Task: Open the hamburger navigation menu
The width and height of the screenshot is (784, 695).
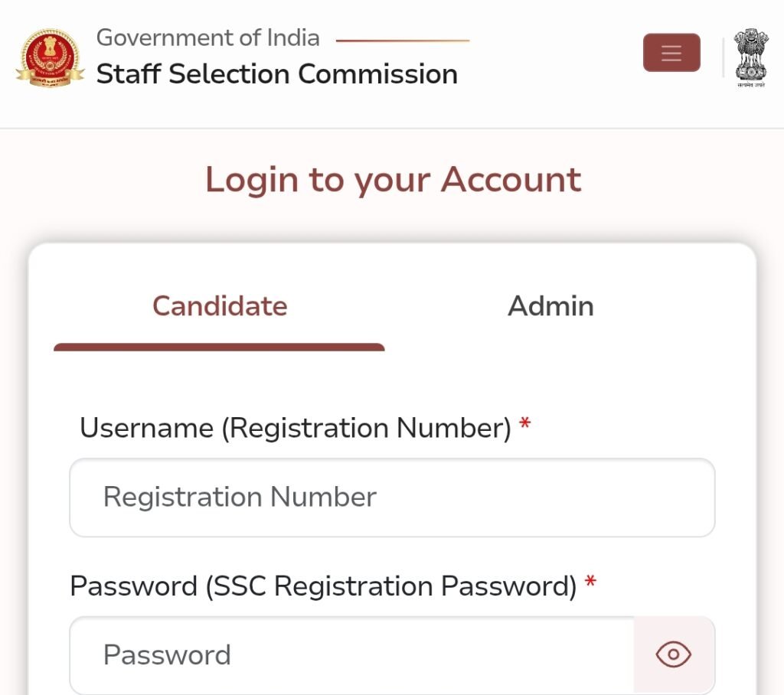Action: (x=671, y=53)
